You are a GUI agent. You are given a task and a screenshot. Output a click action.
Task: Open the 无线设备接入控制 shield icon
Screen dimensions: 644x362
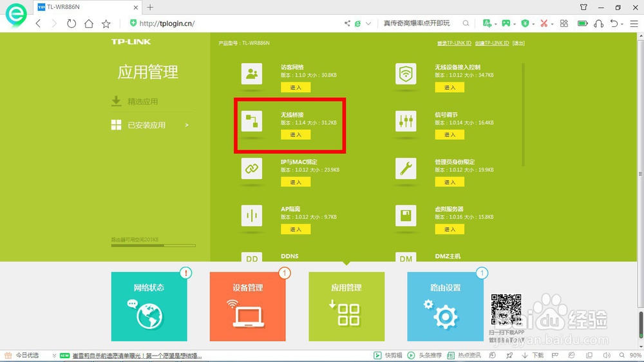406,73
